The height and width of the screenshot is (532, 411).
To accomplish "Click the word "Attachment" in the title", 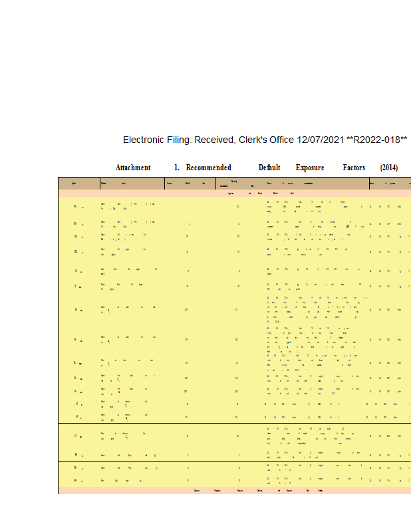I will (133, 168).
